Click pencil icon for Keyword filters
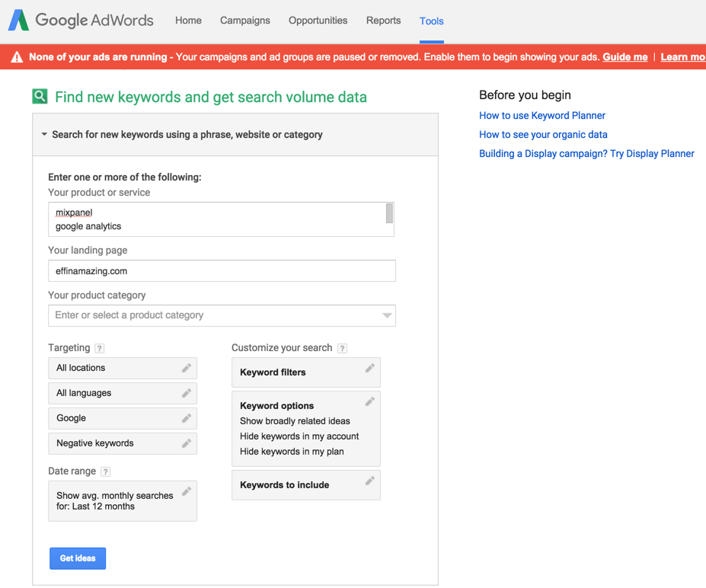706x588 pixels. pos(369,369)
